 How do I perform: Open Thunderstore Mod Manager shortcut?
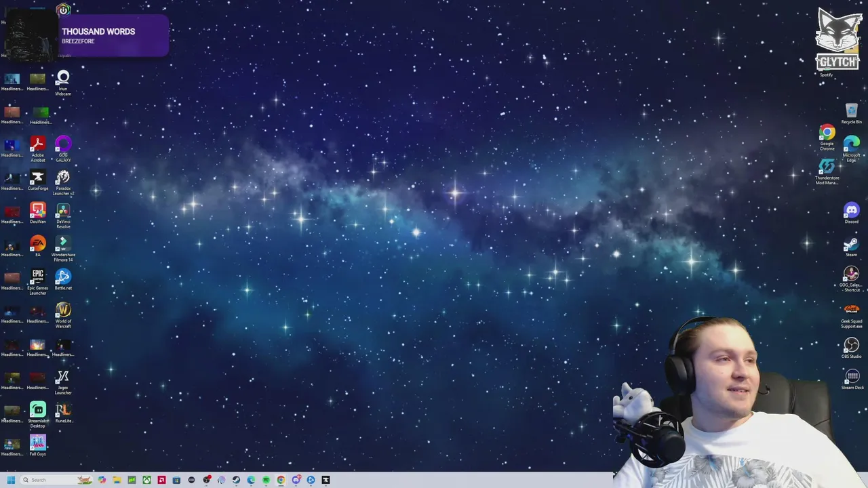[827, 172]
